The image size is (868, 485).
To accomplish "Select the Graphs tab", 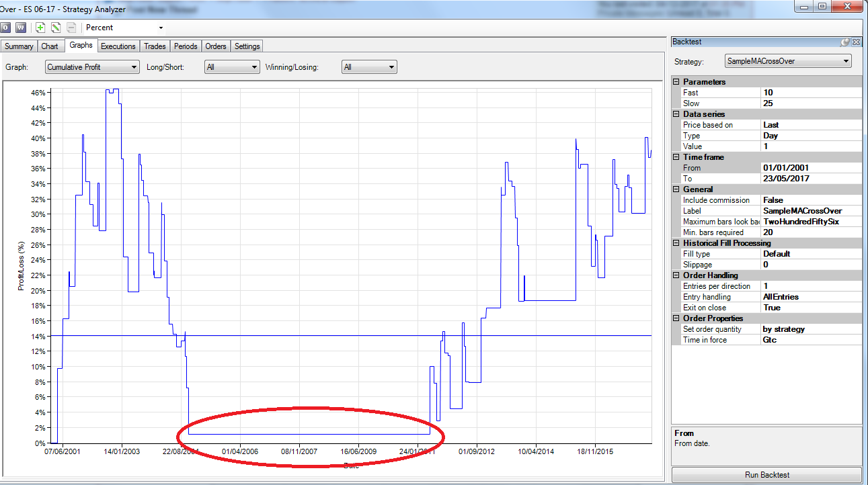I will pyautogui.click(x=81, y=46).
